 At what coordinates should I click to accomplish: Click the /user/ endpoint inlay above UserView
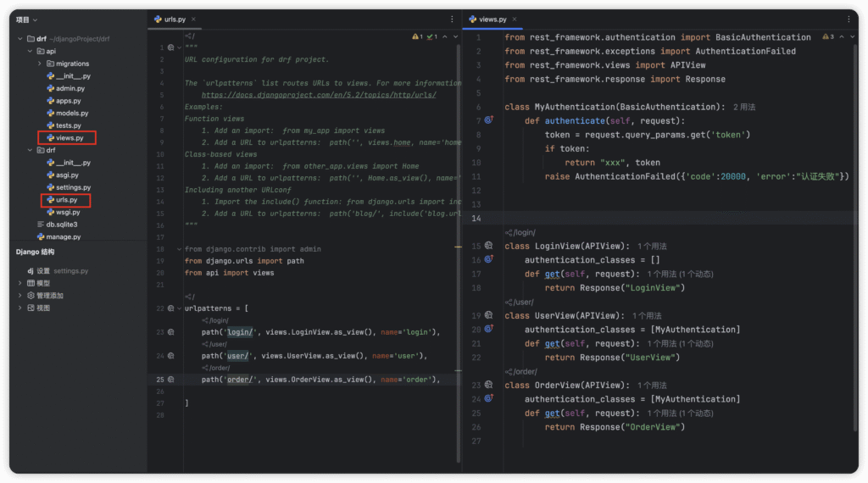pyautogui.click(x=519, y=302)
